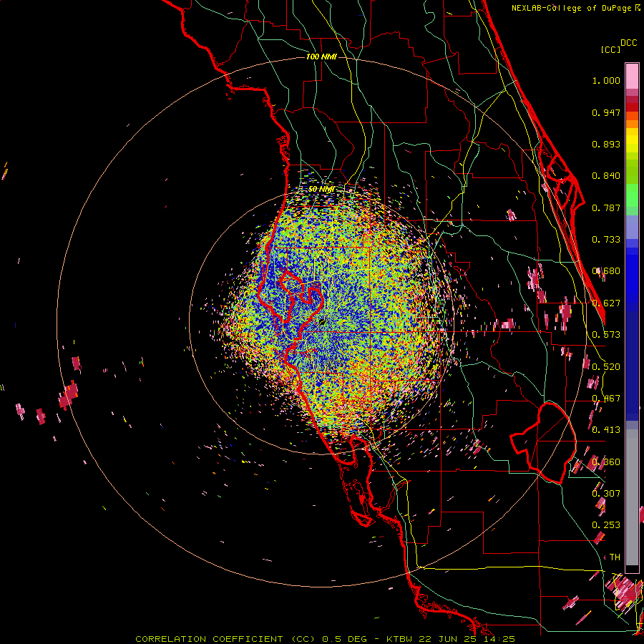The image size is (644, 644).
Task: Select the 0.787 color scale label
Action: click(x=606, y=208)
